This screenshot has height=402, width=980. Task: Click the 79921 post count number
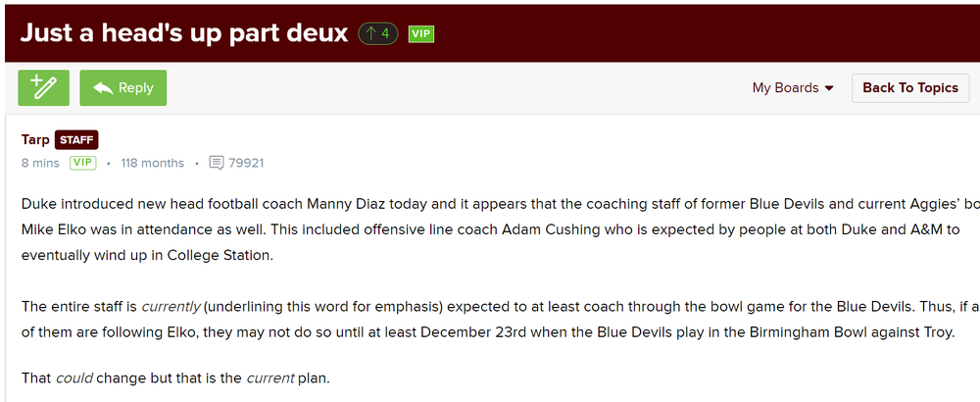click(246, 163)
